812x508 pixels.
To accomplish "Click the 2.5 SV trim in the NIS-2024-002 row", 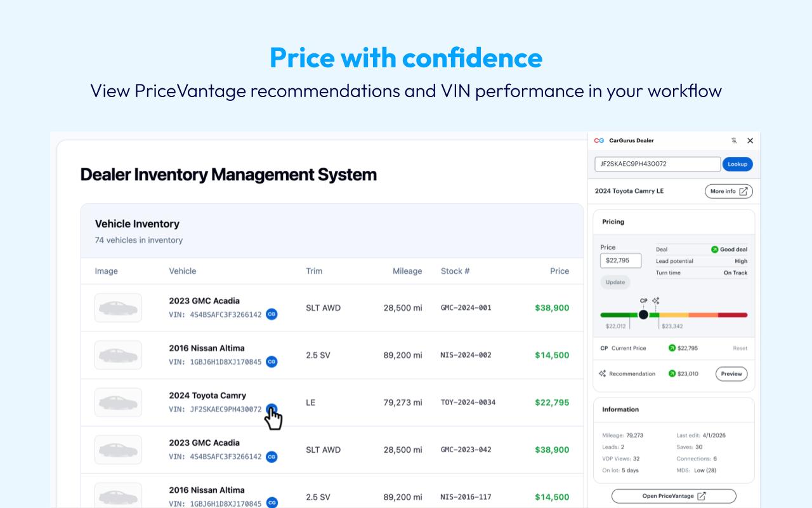I will tap(318, 355).
